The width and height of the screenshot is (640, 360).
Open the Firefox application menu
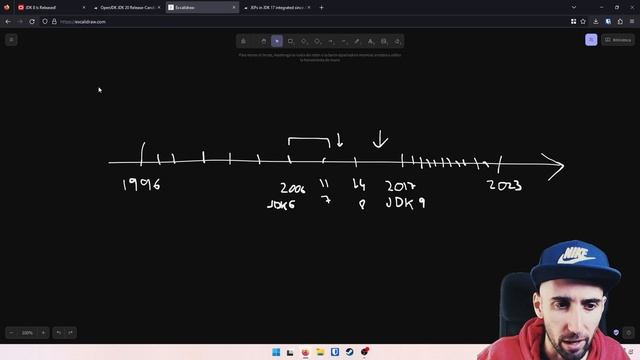[632, 22]
